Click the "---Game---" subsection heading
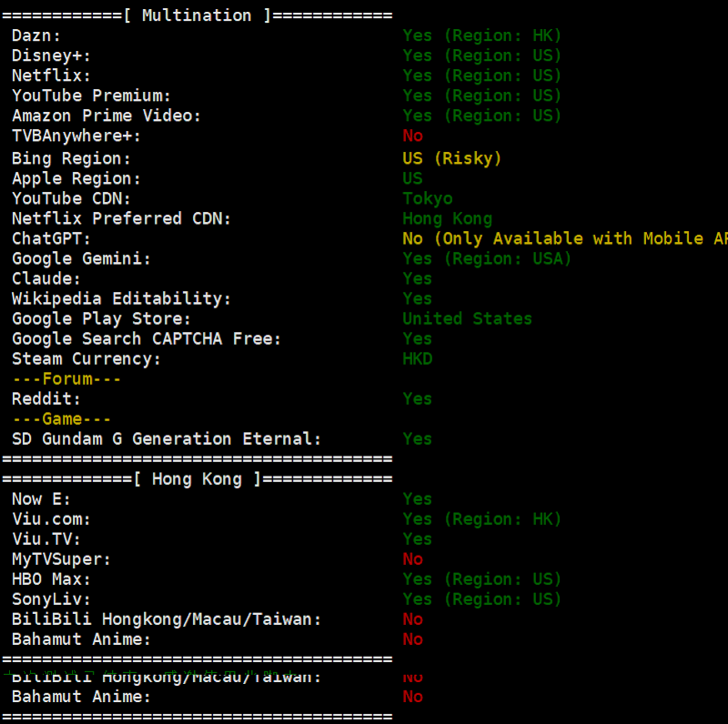Viewport: 728px width, 724px height. pos(61,419)
